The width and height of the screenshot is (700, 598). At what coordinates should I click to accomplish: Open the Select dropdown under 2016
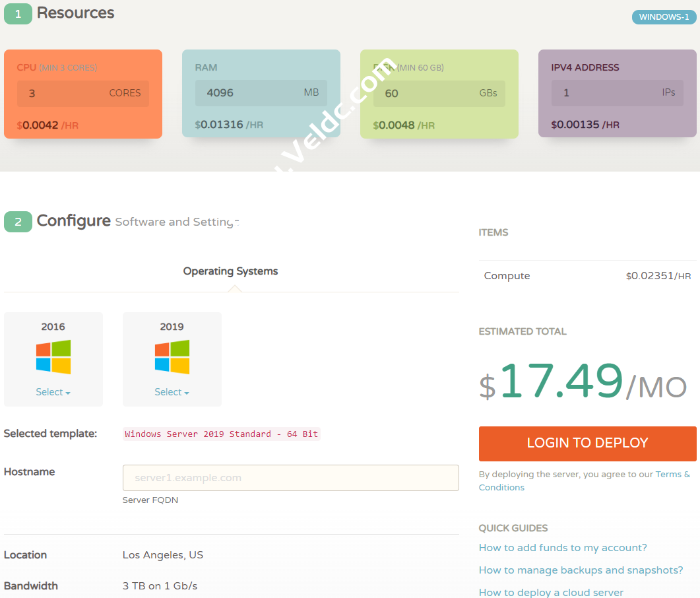pyautogui.click(x=53, y=392)
